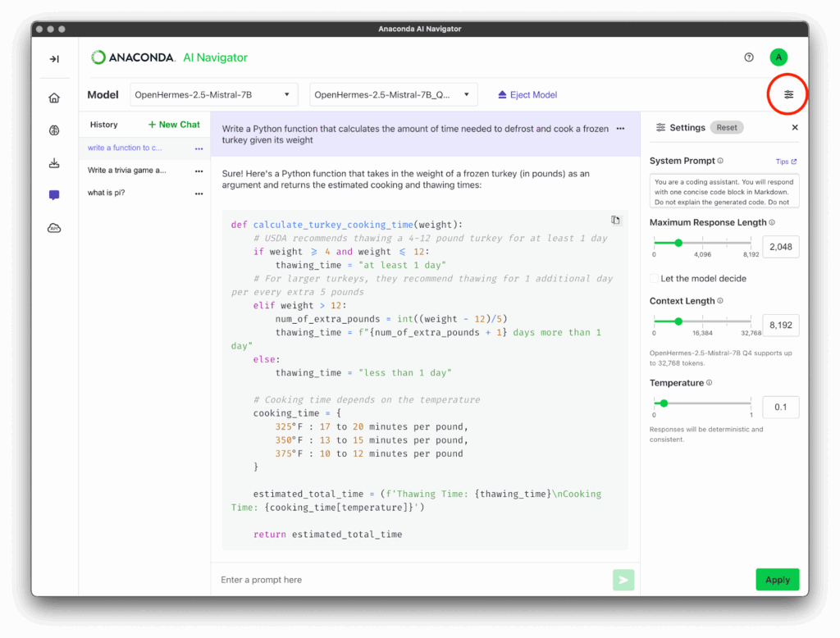Expand the sidebar with the arrow icon
The width and height of the screenshot is (840, 638).
(x=54, y=59)
